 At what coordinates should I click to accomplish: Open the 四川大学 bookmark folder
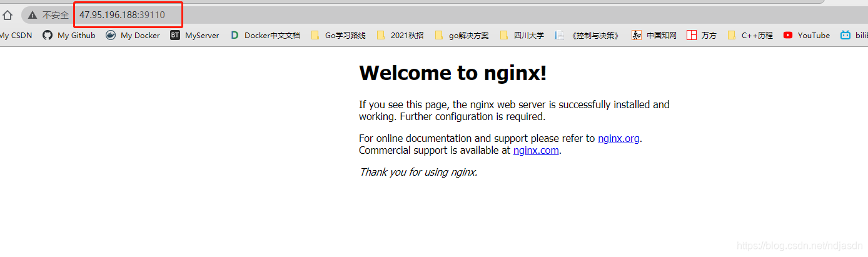[x=522, y=36]
